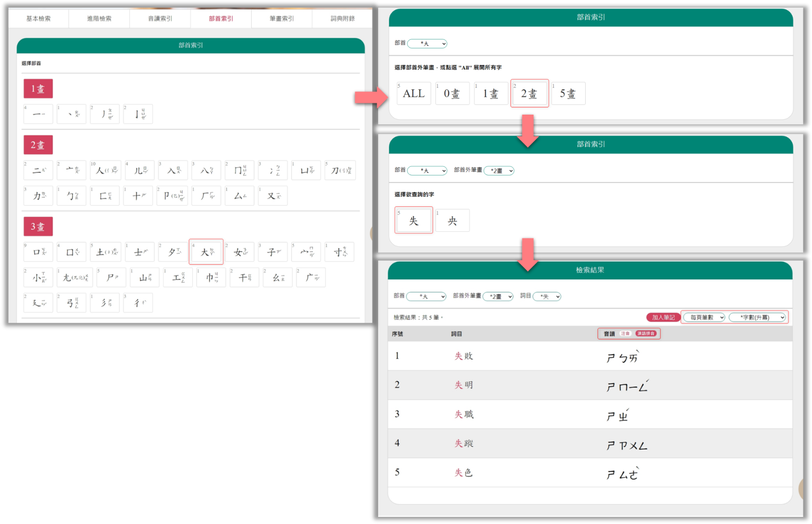Go to the 筆畫索引 tab
This screenshot has height=524, width=812.
(x=282, y=18)
